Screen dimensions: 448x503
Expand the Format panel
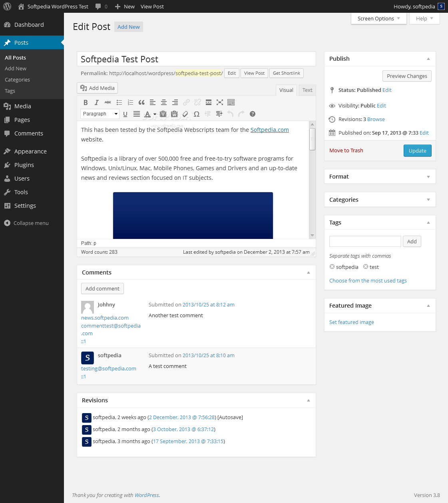pyautogui.click(x=428, y=177)
